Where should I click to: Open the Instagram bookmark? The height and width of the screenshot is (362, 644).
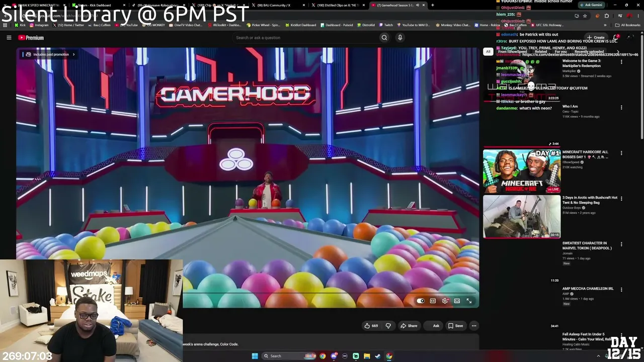[39, 25]
